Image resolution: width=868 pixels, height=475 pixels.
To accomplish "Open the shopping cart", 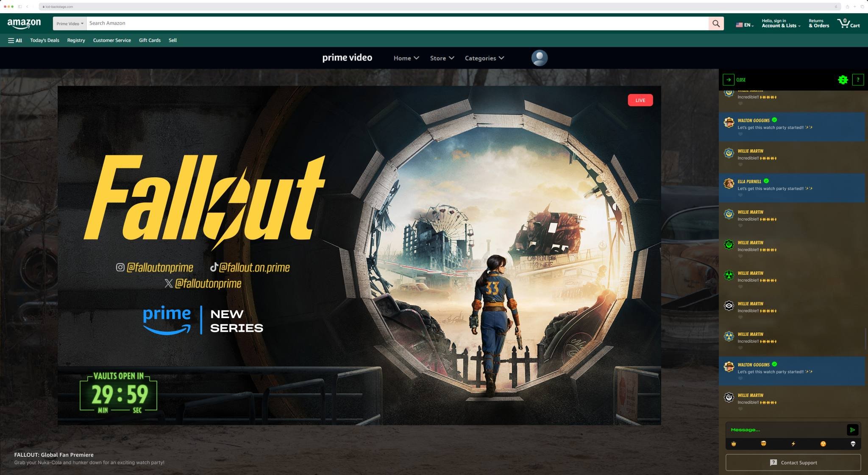I will coord(848,23).
